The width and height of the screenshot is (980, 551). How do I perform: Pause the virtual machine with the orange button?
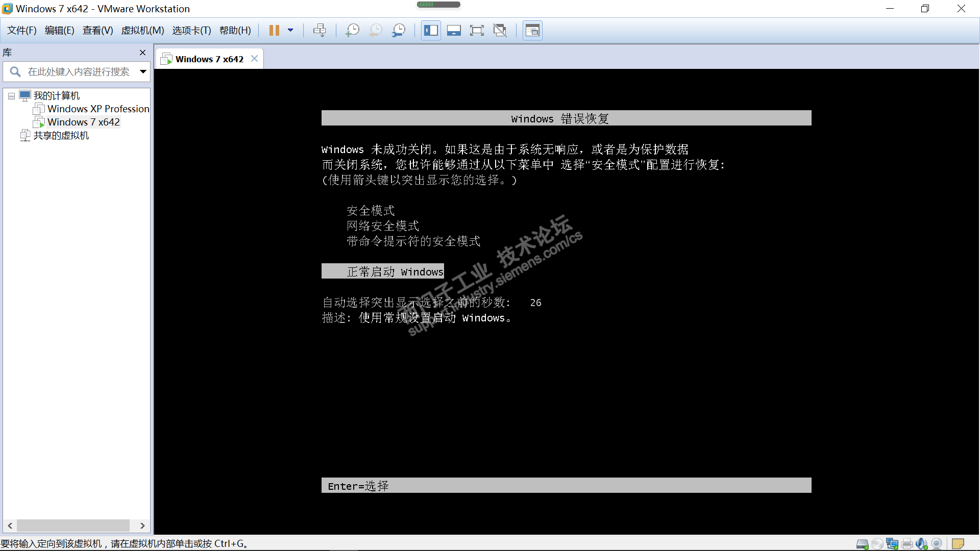(x=274, y=30)
